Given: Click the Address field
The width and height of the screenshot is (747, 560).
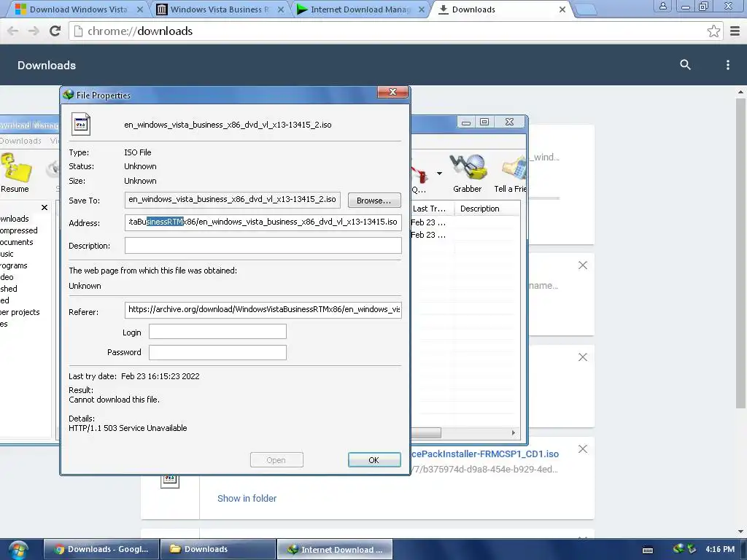Looking at the screenshot, I should pos(263,222).
